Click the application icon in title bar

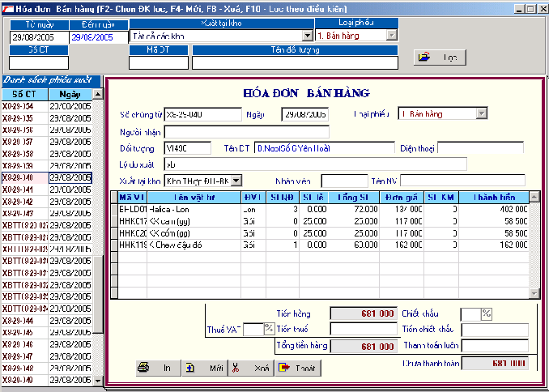click(8, 9)
